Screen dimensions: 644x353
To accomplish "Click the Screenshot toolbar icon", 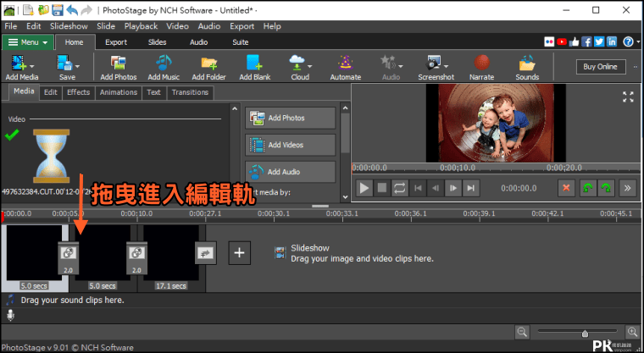I will pyautogui.click(x=433, y=63).
